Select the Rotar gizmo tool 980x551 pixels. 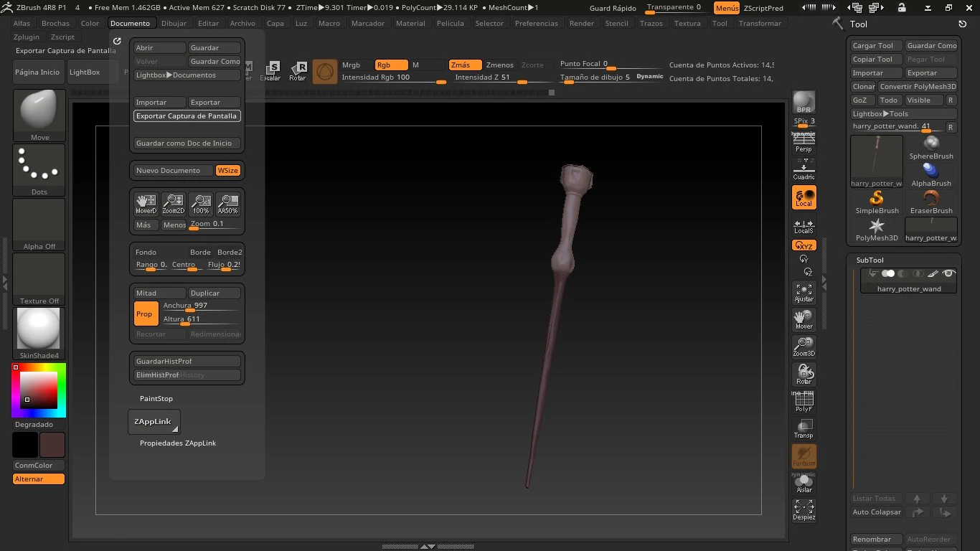(298, 72)
